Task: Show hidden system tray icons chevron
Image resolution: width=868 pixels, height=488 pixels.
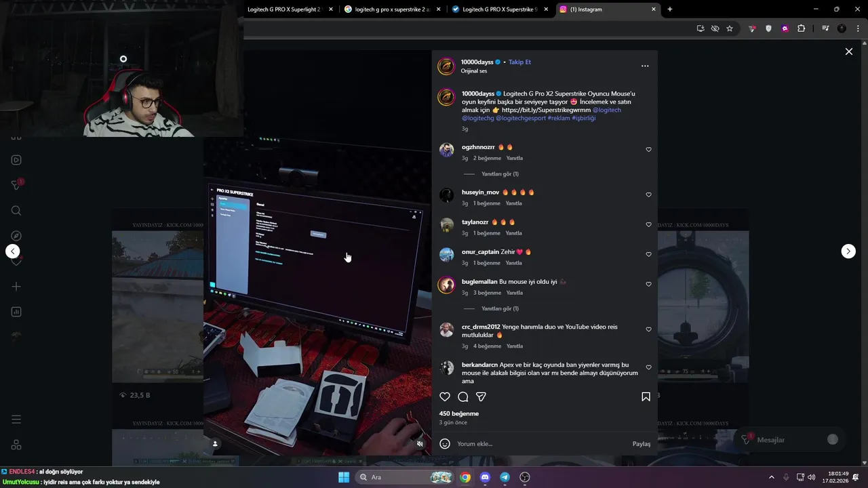Action: 771,477
